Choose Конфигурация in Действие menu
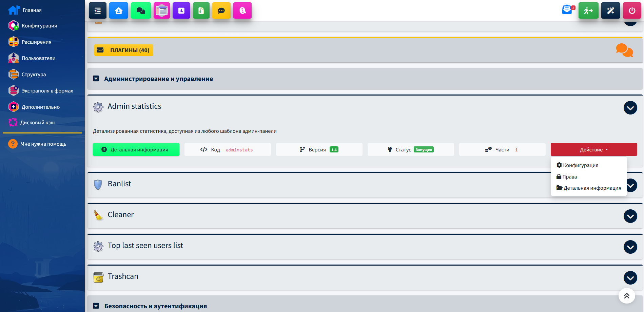The image size is (644, 312). click(589, 165)
